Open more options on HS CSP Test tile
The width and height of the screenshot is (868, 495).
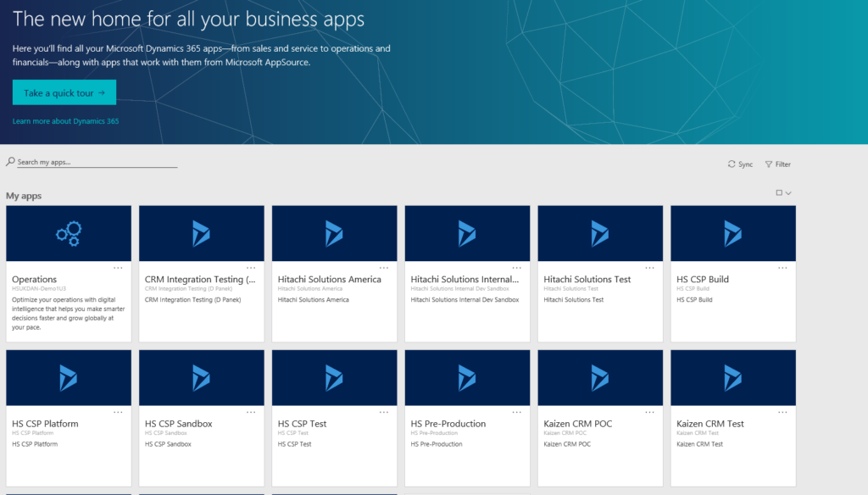pyautogui.click(x=384, y=412)
